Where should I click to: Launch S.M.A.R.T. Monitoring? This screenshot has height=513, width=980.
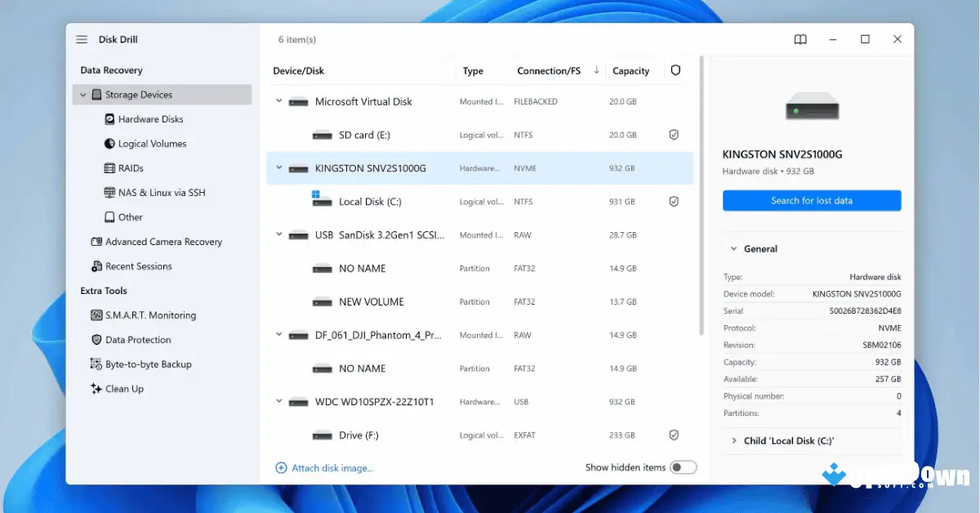pyautogui.click(x=150, y=314)
